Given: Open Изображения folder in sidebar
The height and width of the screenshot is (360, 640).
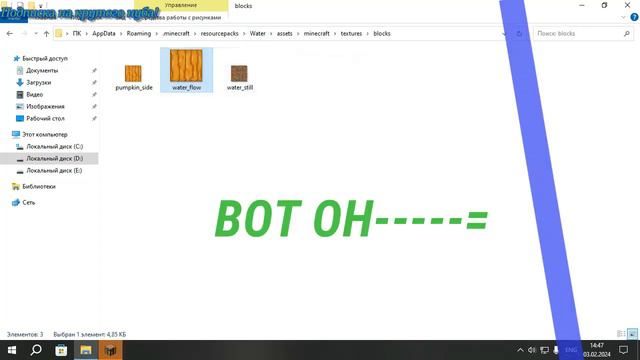Looking at the screenshot, I should [x=45, y=107].
